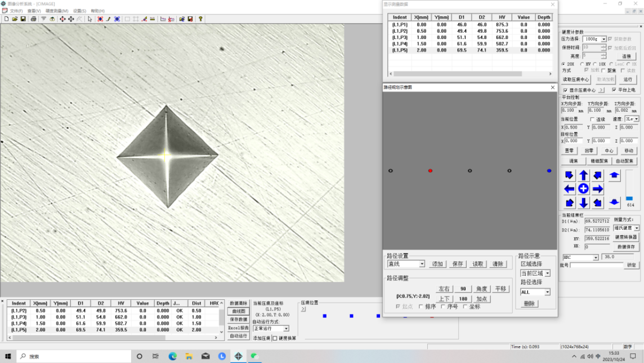
Task: Click the blue center plus stage button
Action: pos(583,189)
